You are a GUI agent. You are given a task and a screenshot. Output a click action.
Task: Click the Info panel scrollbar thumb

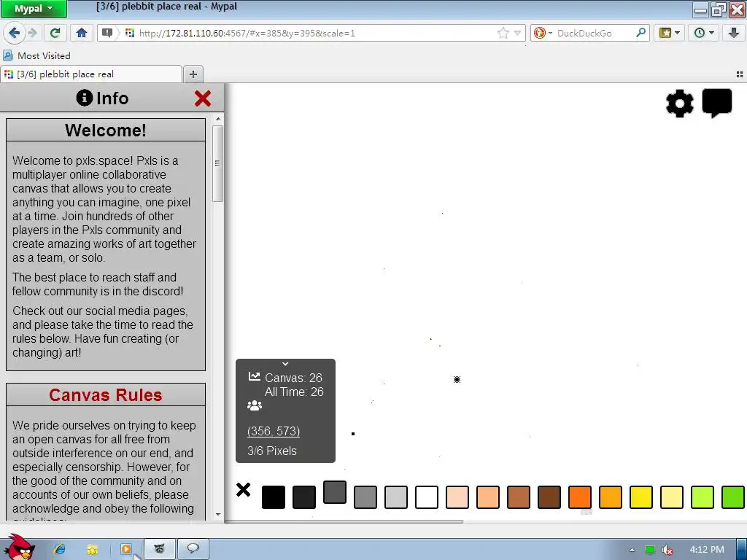pyautogui.click(x=217, y=163)
